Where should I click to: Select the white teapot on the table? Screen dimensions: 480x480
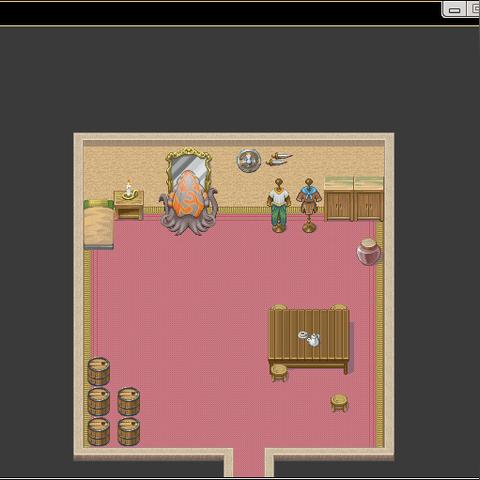[x=314, y=340]
